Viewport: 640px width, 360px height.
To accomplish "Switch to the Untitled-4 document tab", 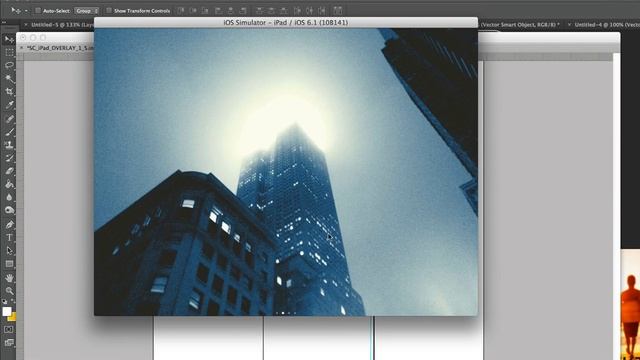I will click(x=607, y=25).
